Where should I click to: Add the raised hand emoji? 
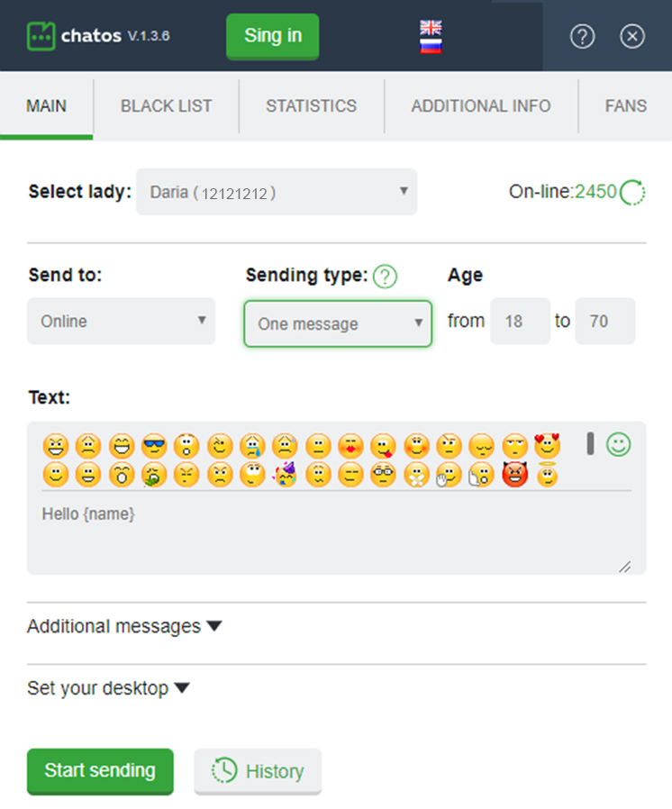448,475
